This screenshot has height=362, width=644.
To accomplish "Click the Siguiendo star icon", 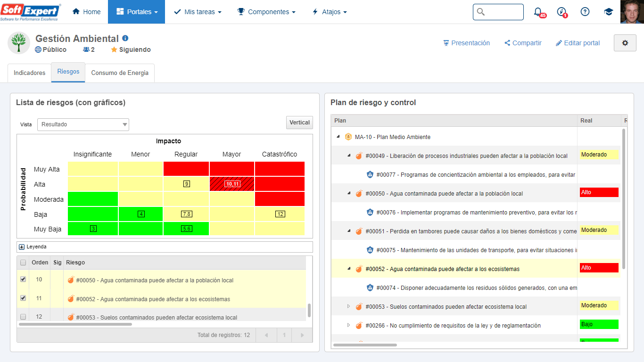I will tap(114, 49).
